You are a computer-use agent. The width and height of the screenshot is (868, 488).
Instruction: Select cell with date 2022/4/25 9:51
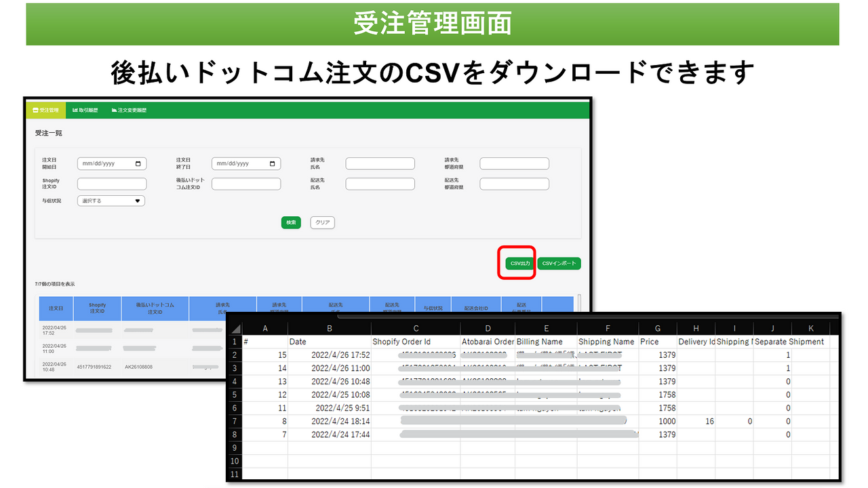pos(330,408)
